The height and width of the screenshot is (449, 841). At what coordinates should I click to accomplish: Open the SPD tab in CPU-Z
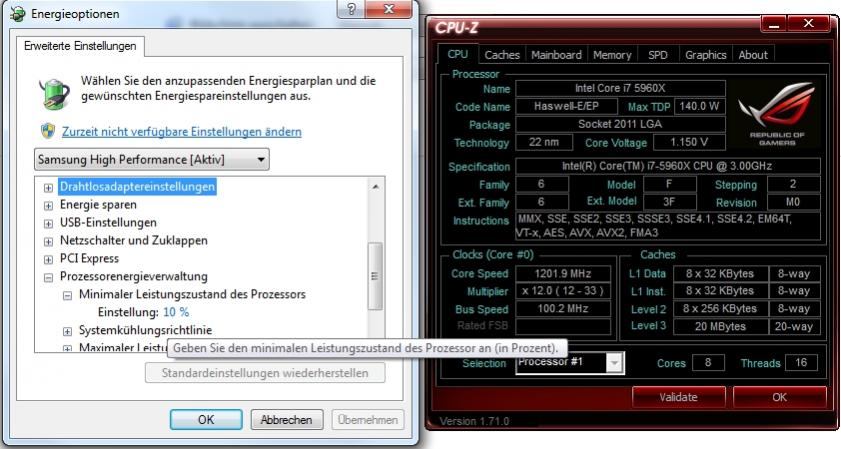pyautogui.click(x=658, y=55)
